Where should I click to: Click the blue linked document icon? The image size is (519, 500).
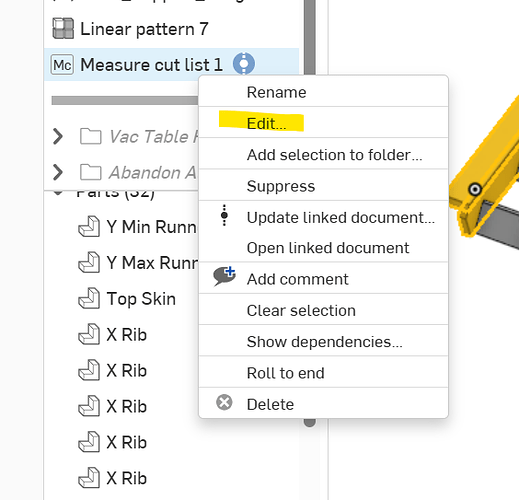click(x=244, y=63)
